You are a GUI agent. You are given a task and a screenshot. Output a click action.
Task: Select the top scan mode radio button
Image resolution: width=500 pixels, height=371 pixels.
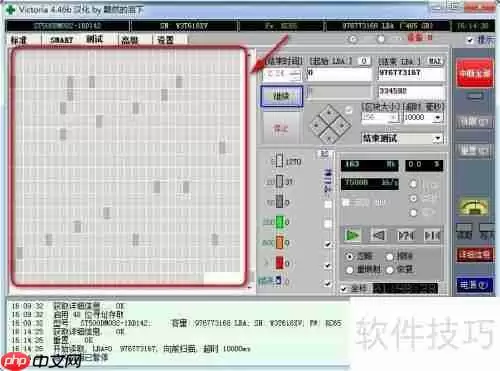click(413, 184)
